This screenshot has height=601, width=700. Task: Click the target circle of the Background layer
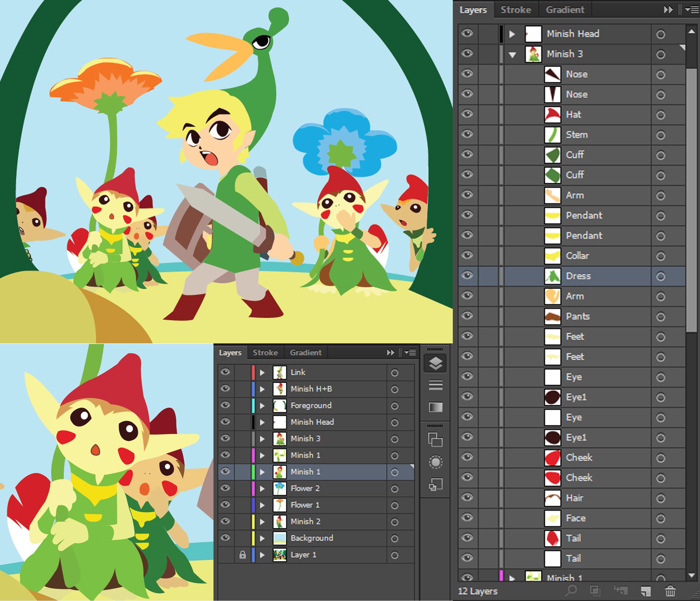click(394, 539)
